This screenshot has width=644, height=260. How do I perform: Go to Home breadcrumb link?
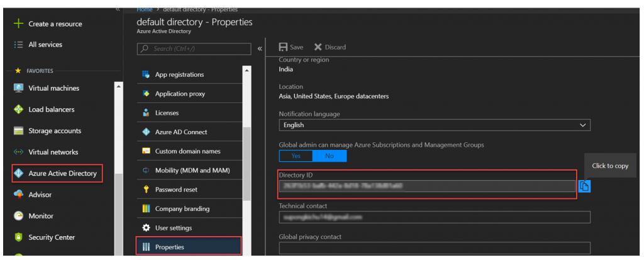(x=145, y=9)
